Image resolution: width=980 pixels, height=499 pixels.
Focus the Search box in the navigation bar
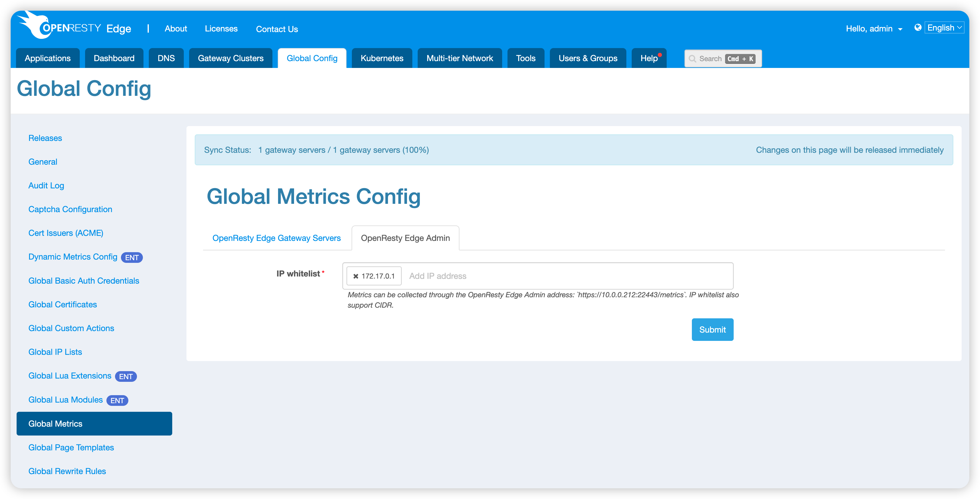pos(723,59)
